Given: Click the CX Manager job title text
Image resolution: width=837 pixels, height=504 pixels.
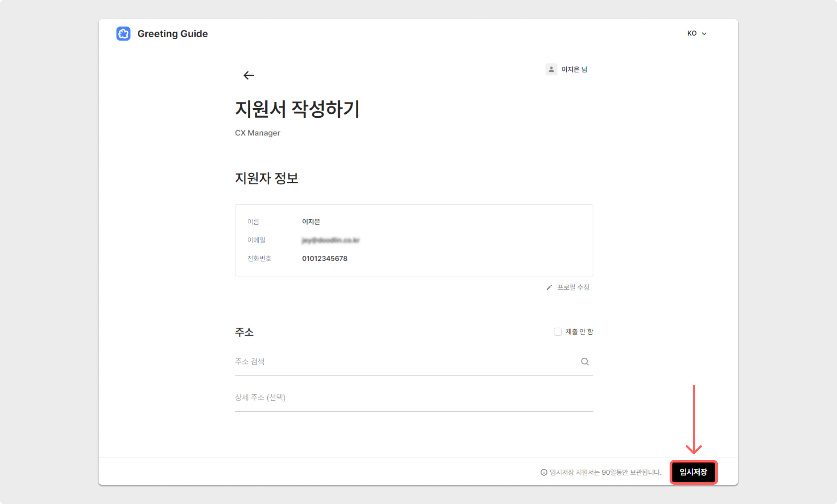Looking at the screenshot, I should pos(257,133).
